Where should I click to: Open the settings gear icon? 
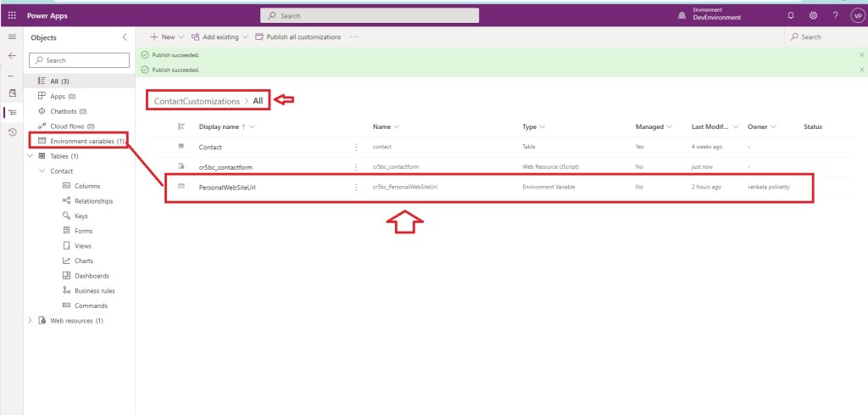[x=813, y=15]
